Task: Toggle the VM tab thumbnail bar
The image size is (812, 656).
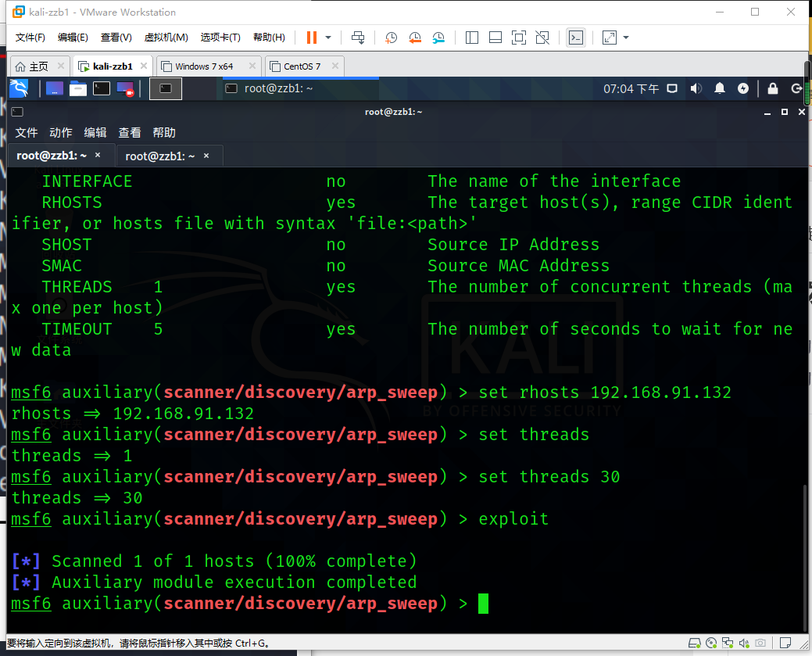Action: [x=495, y=37]
